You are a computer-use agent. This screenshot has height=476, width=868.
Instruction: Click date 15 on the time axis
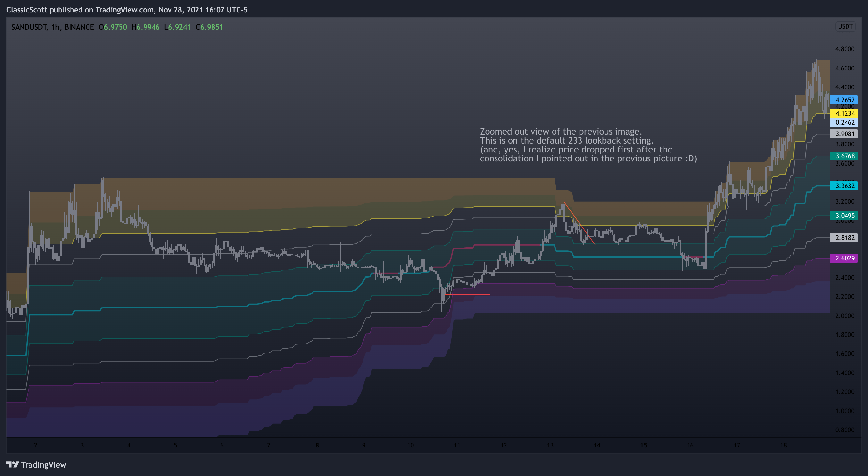click(x=644, y=445)
